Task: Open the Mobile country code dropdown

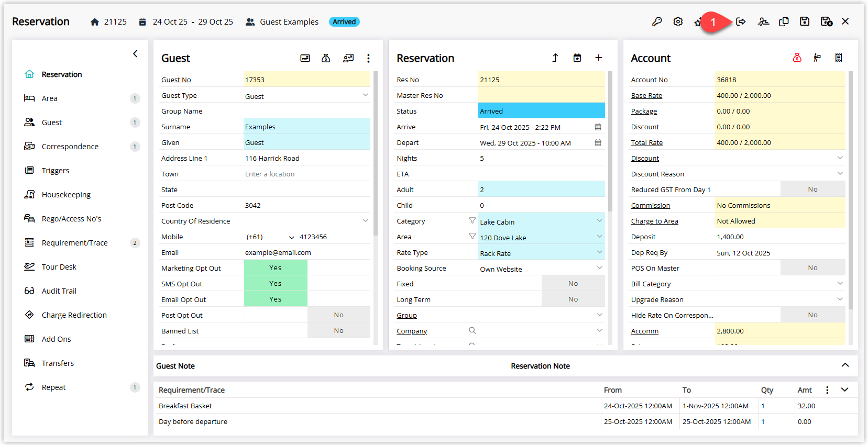Action: (x=292, y=237)
